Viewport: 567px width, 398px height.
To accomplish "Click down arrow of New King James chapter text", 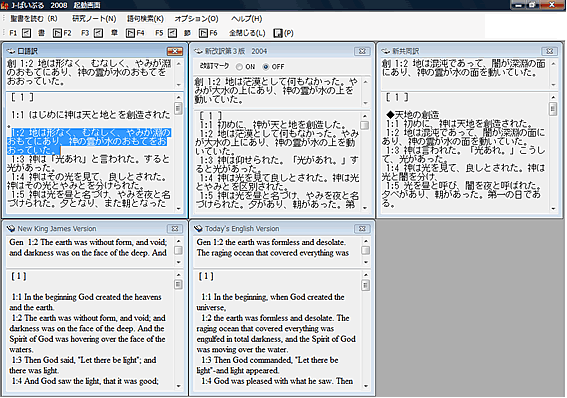I will point(179,386).
